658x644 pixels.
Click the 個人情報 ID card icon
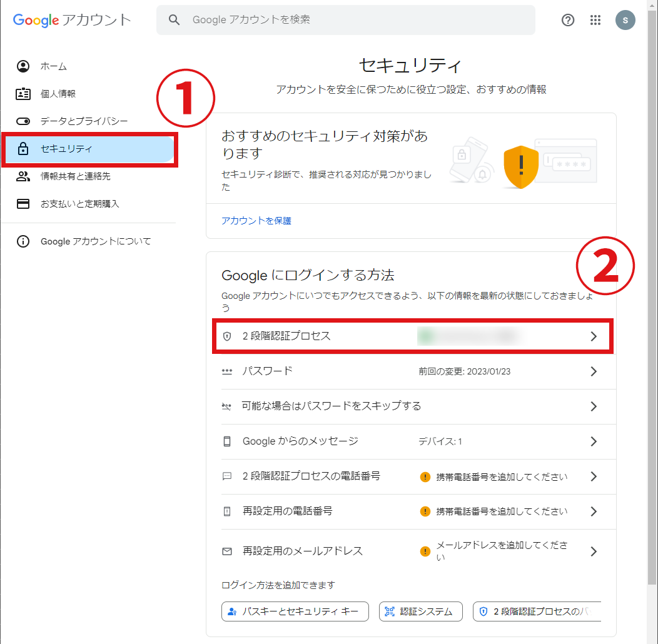(x=23, y=94)
